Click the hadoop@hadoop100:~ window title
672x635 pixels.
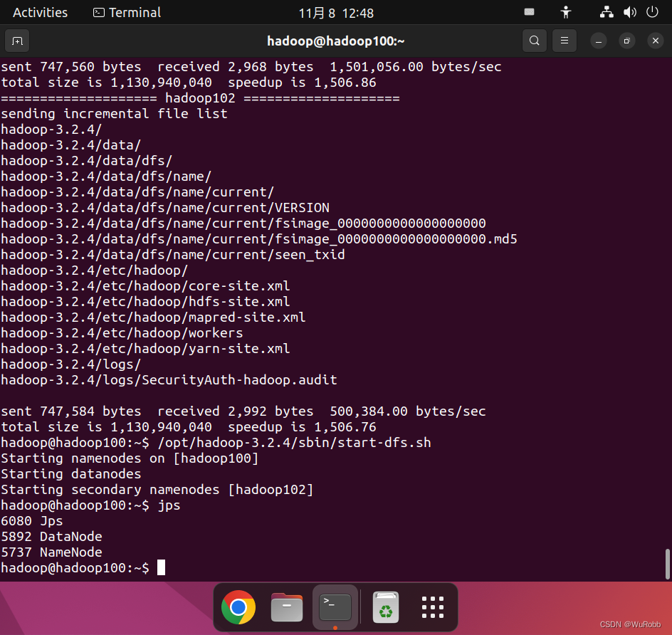336,41
